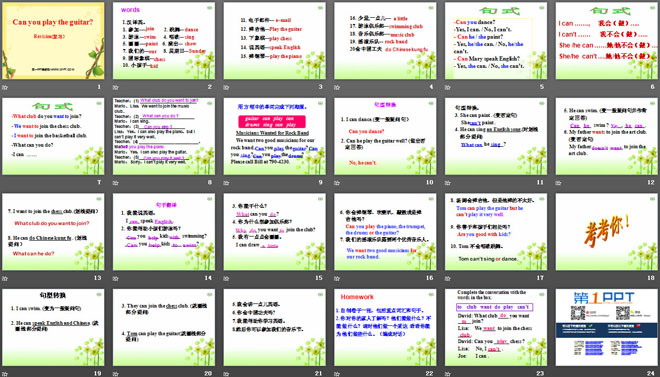Click slide number 6 label
The image size is (660, 377).
tap(652, 87)
